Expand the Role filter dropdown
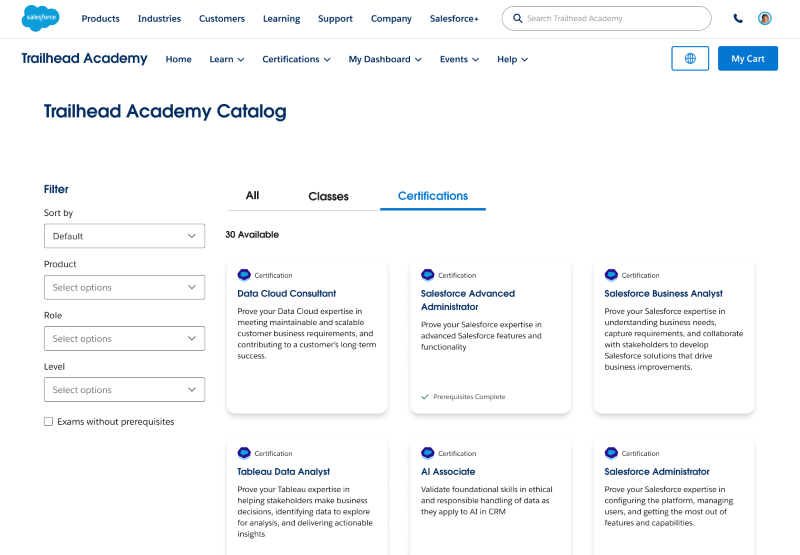Image resolution: width=800 pixels, height=555 pixels. [x=124, y=339]
